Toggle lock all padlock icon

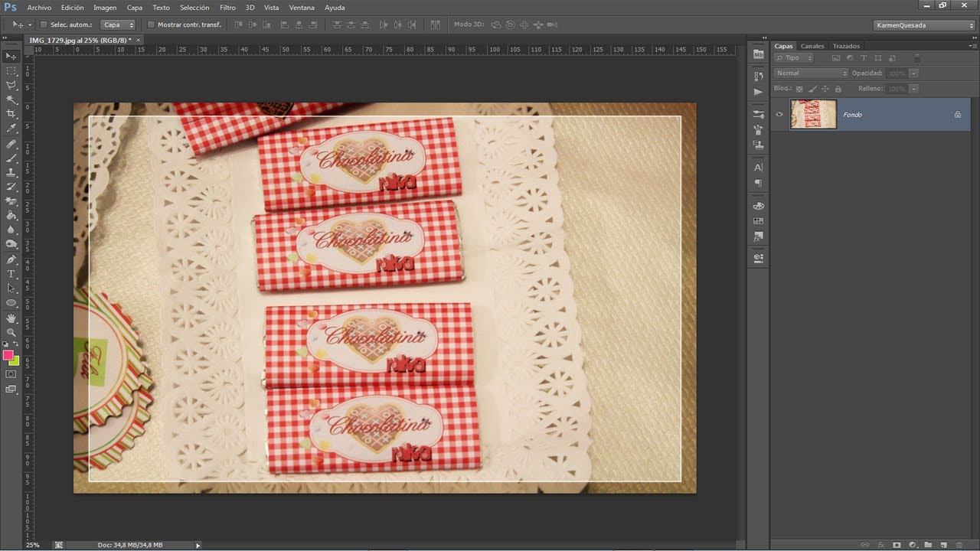(x=838, y=89)
